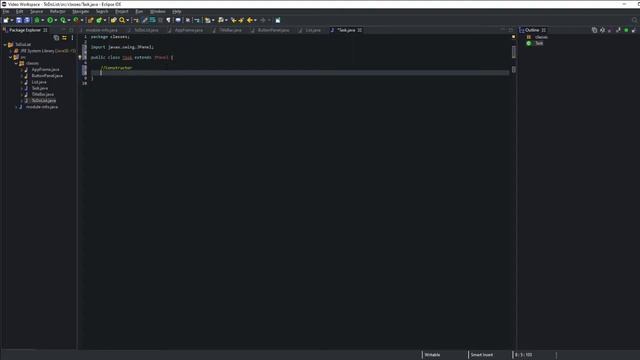The image size is (640, 360).
Task: Click the External Tools run icon
Action: click(76, 20)
